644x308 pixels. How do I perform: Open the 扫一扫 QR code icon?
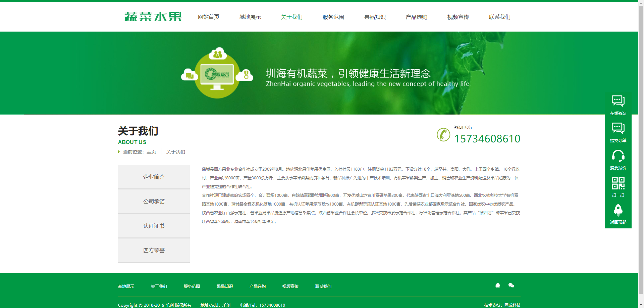point(618,183)
